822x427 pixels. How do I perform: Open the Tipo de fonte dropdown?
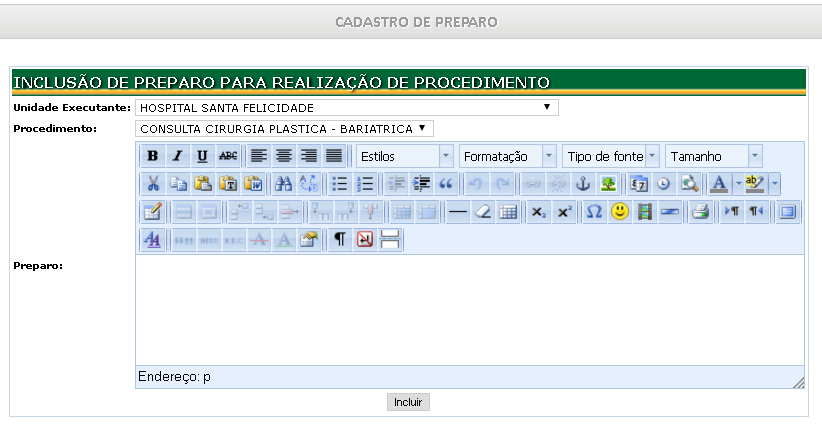(x=610, y=156)
